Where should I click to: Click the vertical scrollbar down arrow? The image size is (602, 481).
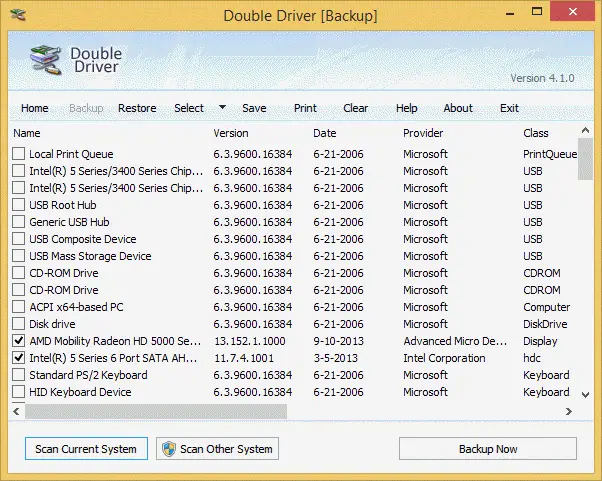(585, 395)
